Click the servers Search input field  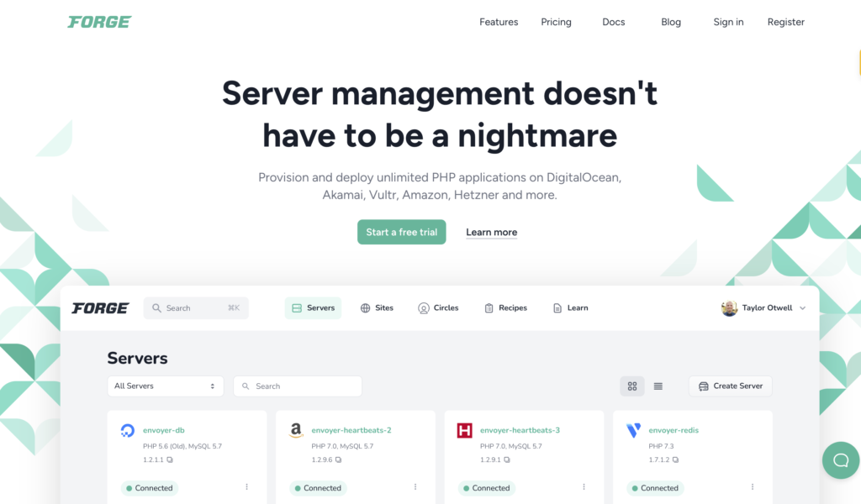point(298,386)
